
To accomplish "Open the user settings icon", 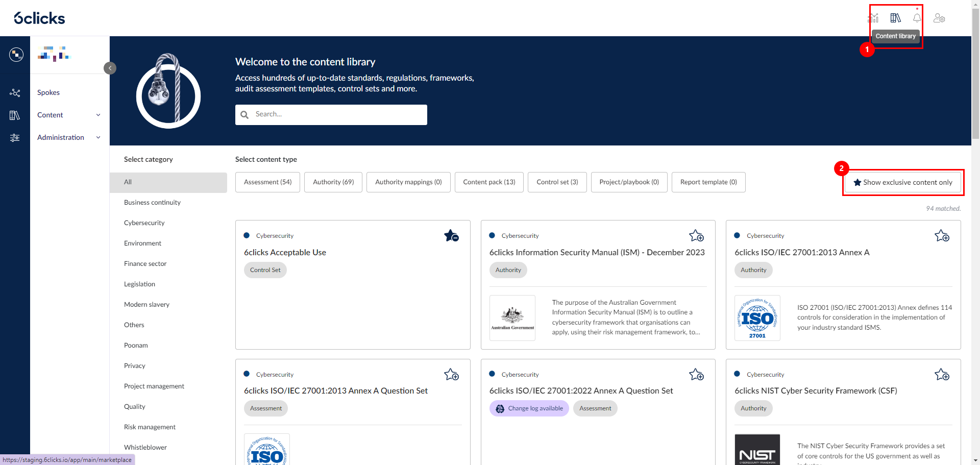I will tap(939, 18).
